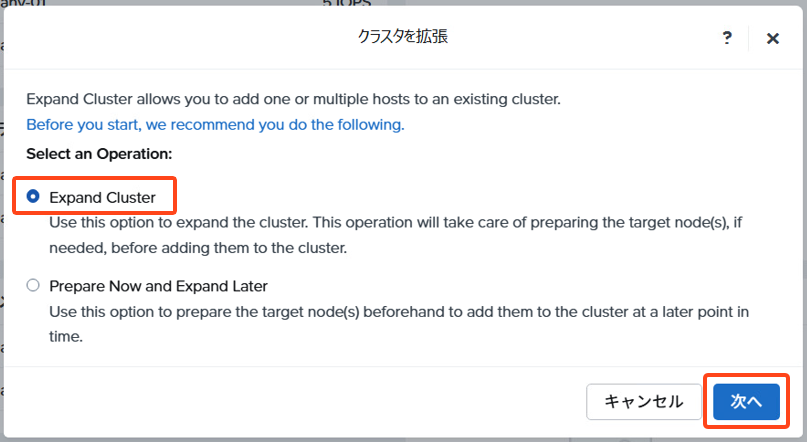Click the キャンセル button
The image size is (807, 442).
coord(643,401)
